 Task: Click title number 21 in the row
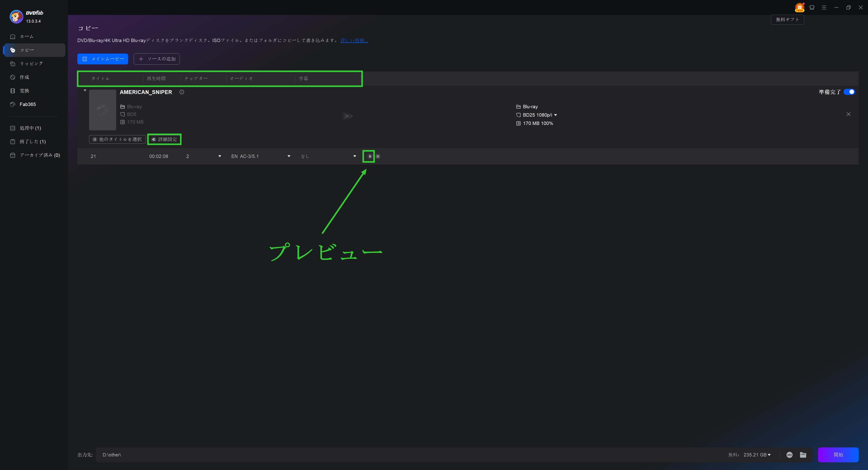tap(93, 156)
